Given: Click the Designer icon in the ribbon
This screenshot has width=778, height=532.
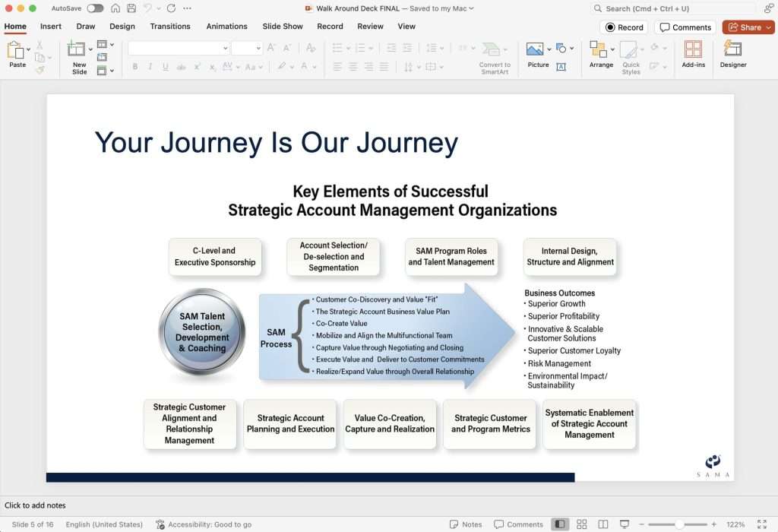Looking at the screenshot, I should pyautogui.click(x=732, y=50).
